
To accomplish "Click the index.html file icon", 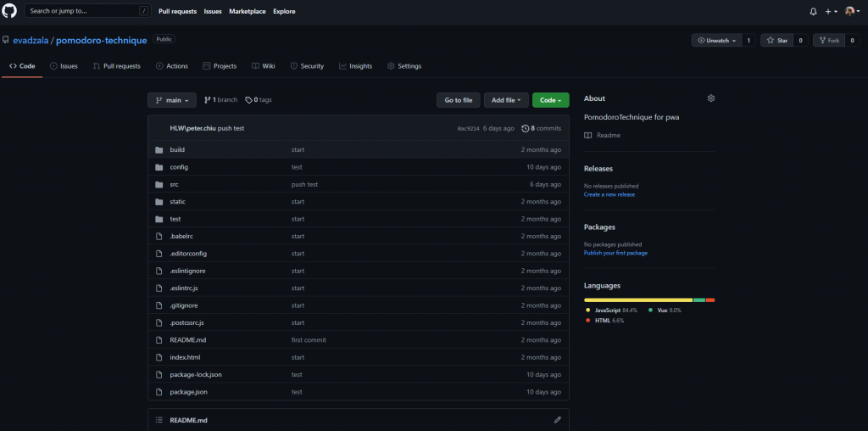I will click(159, 357).
